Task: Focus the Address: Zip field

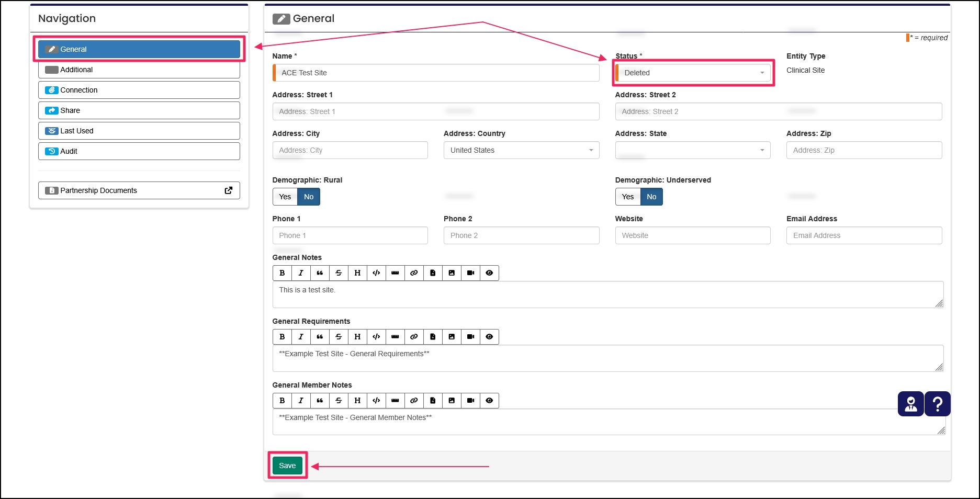Action: tap(864, 150)
